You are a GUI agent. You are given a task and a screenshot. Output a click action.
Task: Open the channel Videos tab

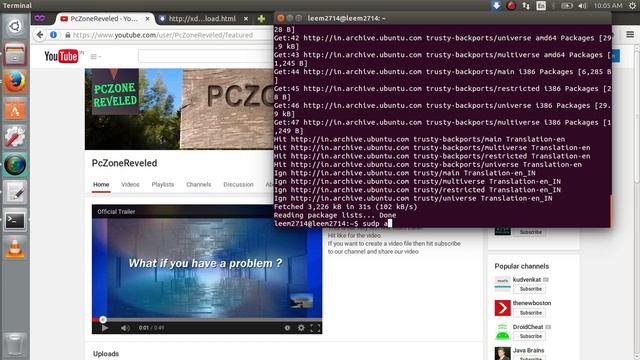coord(130,184)
